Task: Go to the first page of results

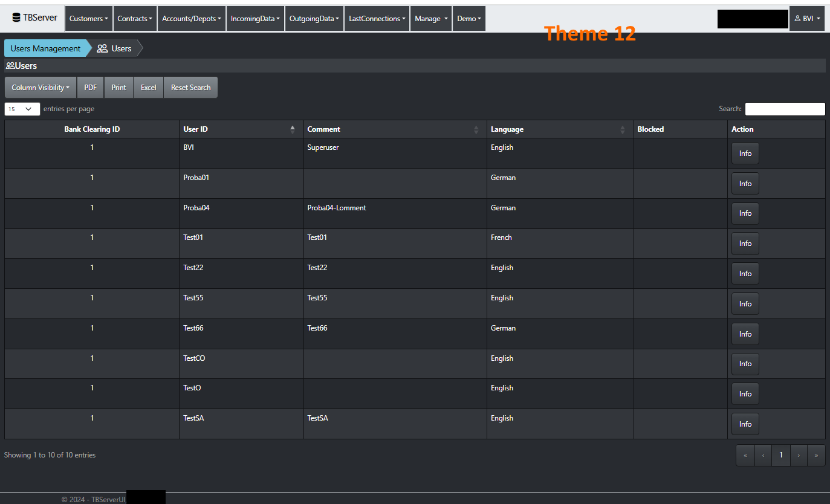Action: tap(745, 455)
